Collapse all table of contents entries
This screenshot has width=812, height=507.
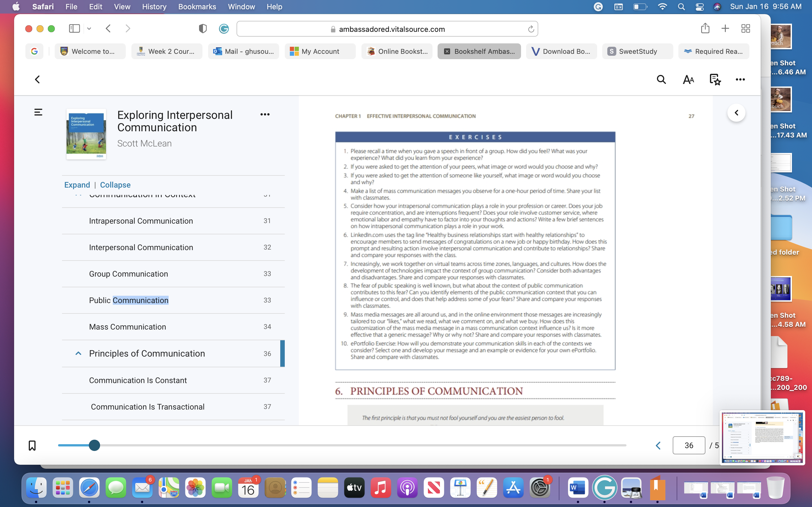point(115,185)
